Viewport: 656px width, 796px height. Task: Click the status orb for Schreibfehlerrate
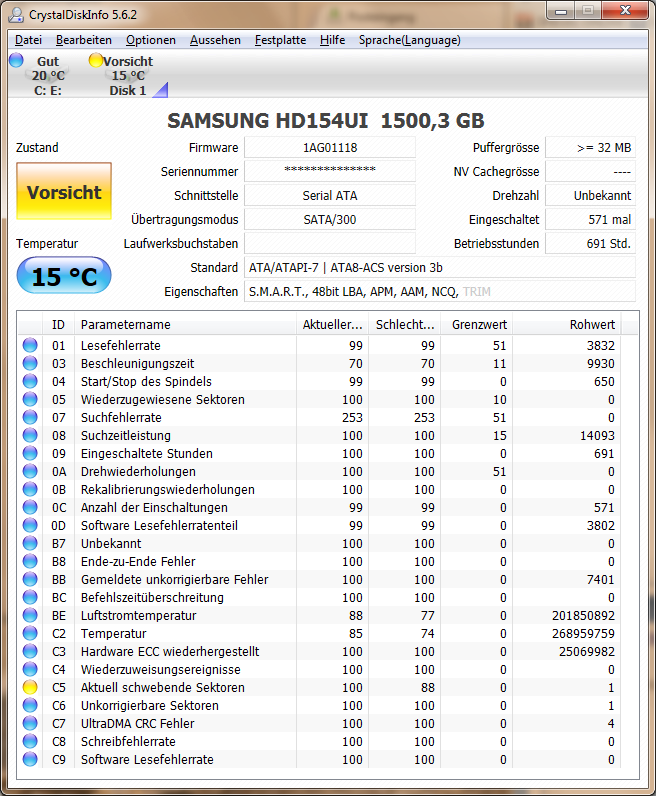coord(30,742)
